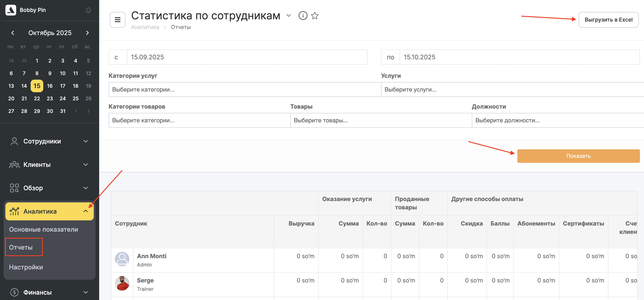The height and width of the screenshot is (300, 644).
Task: Open the hamburger menu button
Action: 117,20
